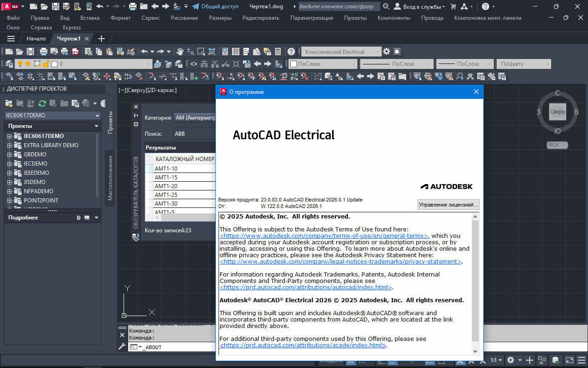The image size is (588, 368).
Task: Toggle the layer on/off lightbulb
Action: (x=20, y=64)
